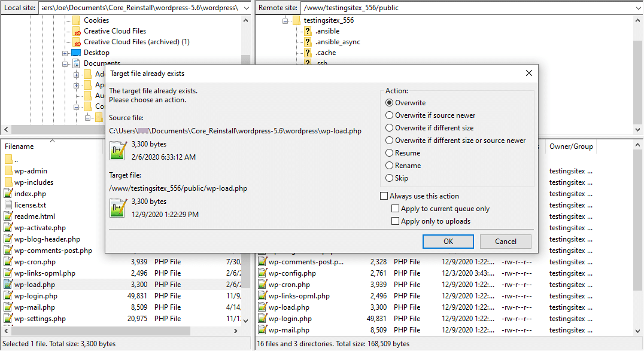Viewport: 644px width, 351px height.
Task: Click the local file list horizontal scrollbar
Action: (x=96, y=331)
